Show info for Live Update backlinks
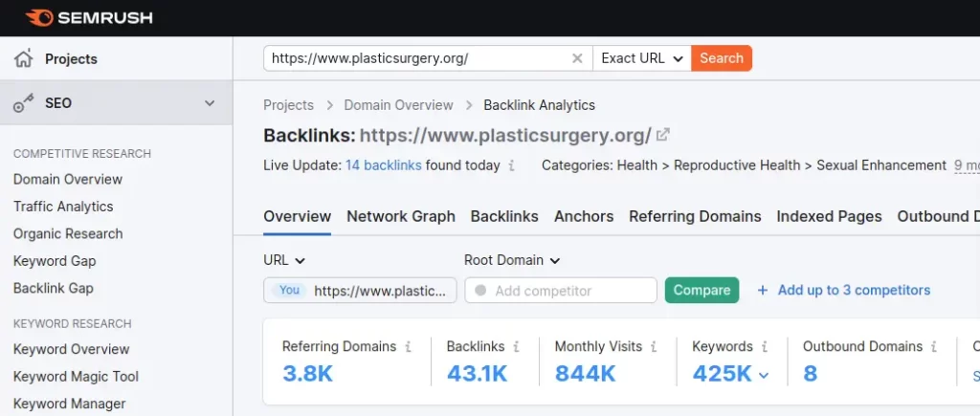 pyautogui.click(x=511, y=165)
